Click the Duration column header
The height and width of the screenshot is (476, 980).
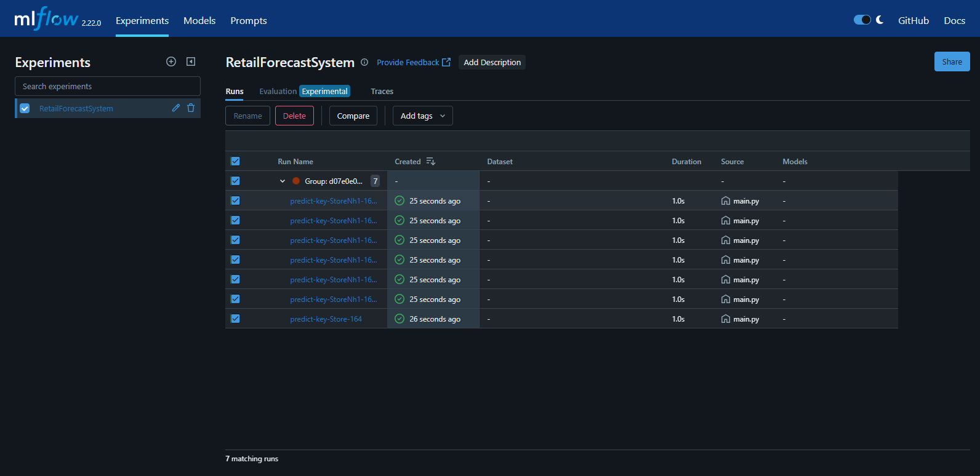[x=686, y=161]
